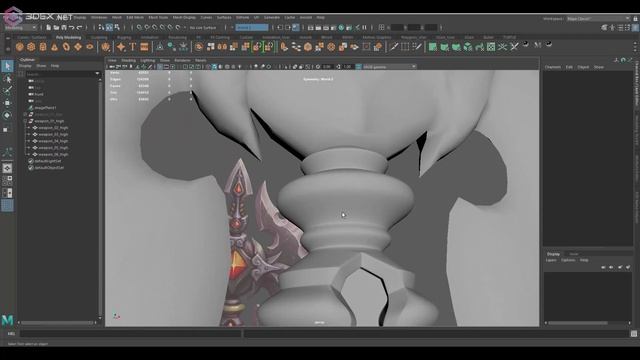Viewport: 640px width, 360px height.
Task: Choose the Scale tool in toolbox
Action: pyautogui.click(x=6, y=129)
